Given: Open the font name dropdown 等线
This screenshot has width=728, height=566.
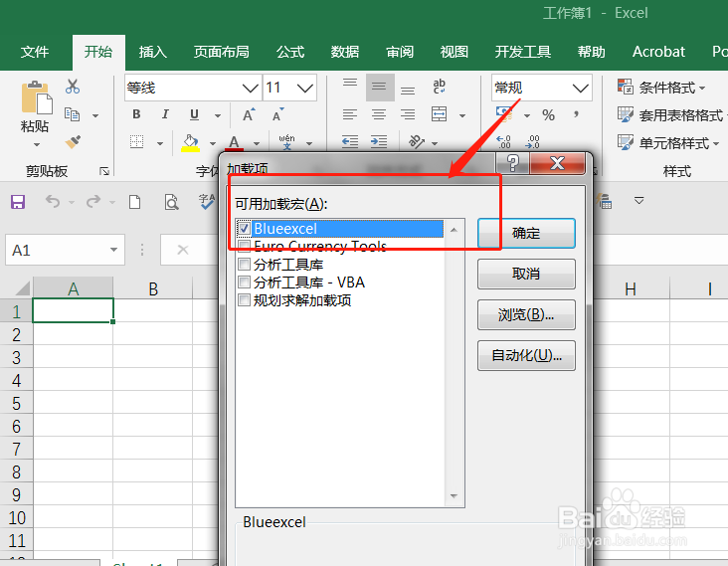Looking at the screenshot, I should point(250,88).
